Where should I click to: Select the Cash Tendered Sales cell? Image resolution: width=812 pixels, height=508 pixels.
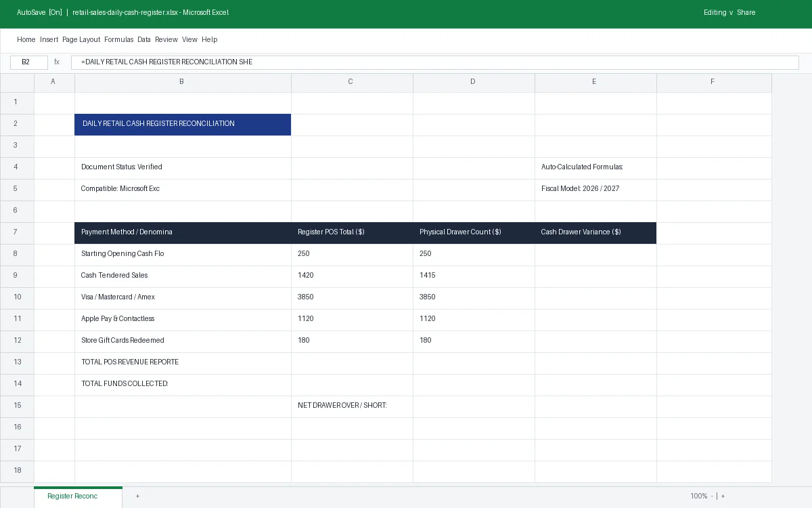(183, 276)
